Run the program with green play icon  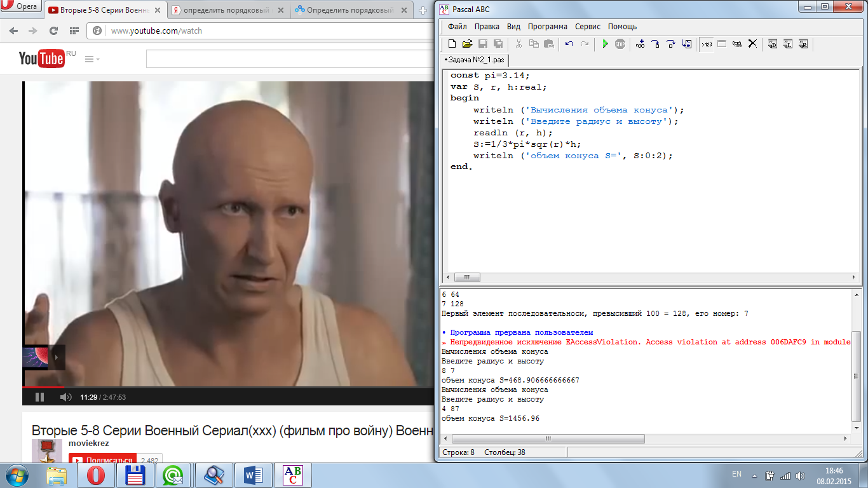tap(605, 44)
